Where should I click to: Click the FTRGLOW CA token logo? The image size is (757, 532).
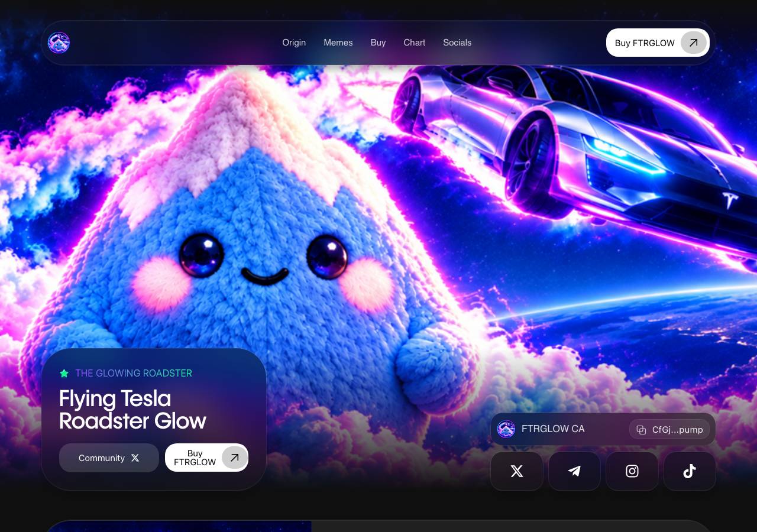506,429
